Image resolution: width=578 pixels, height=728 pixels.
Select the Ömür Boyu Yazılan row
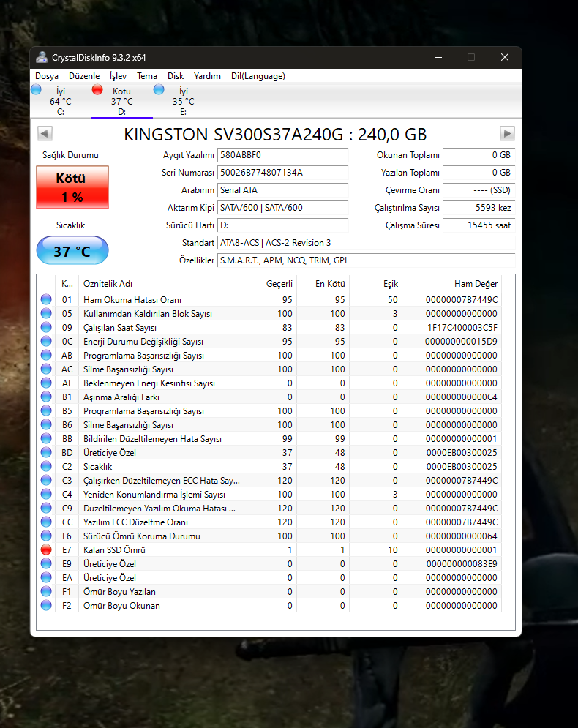point(269,591)
